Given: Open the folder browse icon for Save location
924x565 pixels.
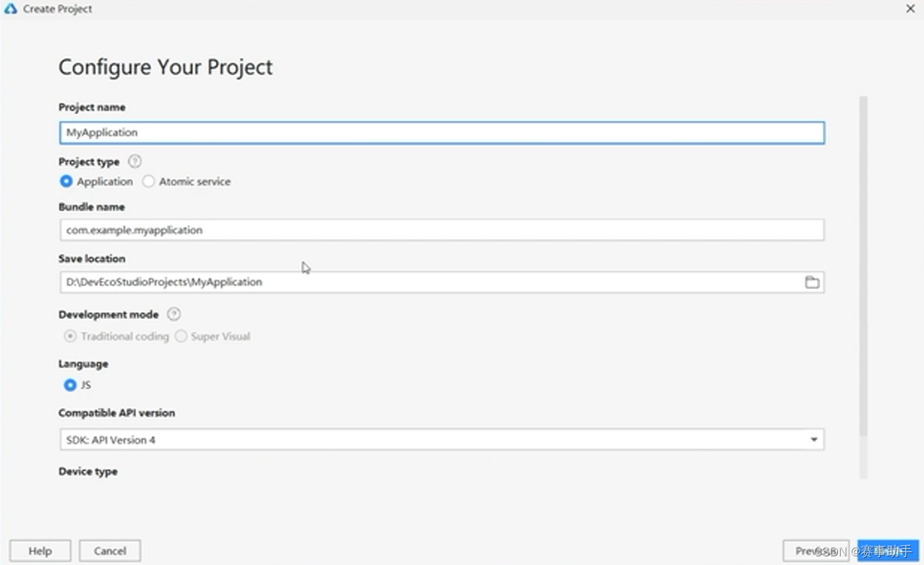Looking at the screenshot, I should coord(812,282).
